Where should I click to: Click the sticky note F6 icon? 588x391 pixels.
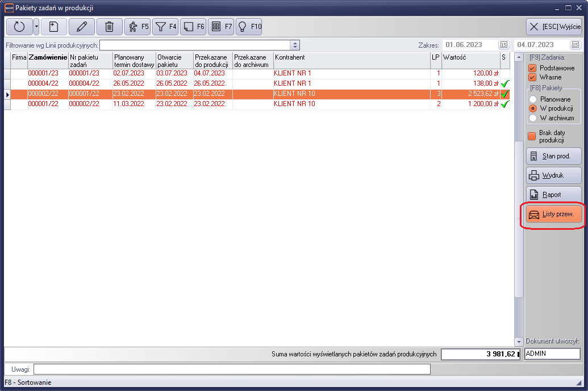(x=193, y=27)
